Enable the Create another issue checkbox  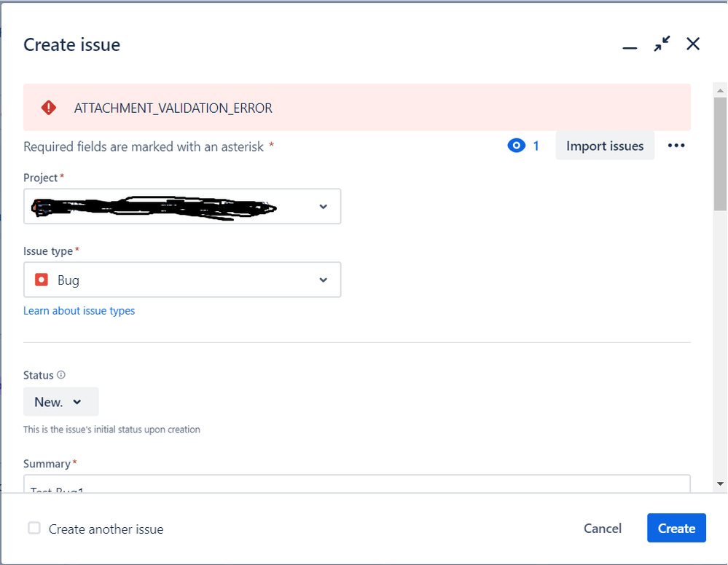(x=34, y=528)
